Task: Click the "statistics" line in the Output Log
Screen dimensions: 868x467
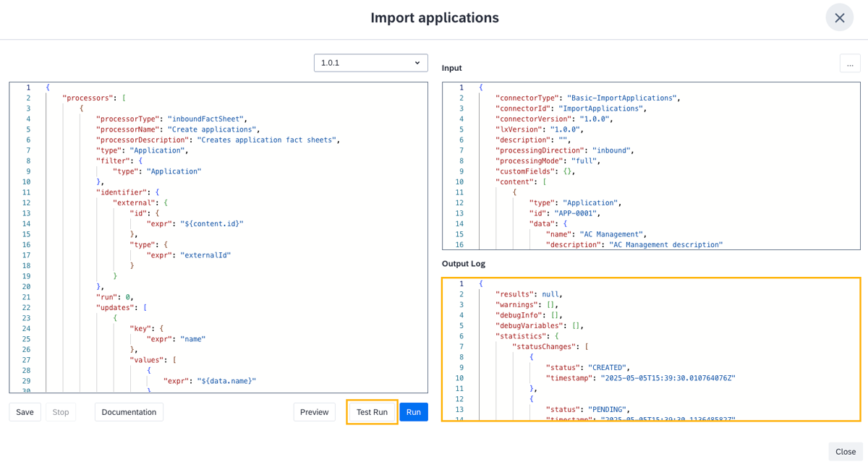Action: (x=527, y=336)
